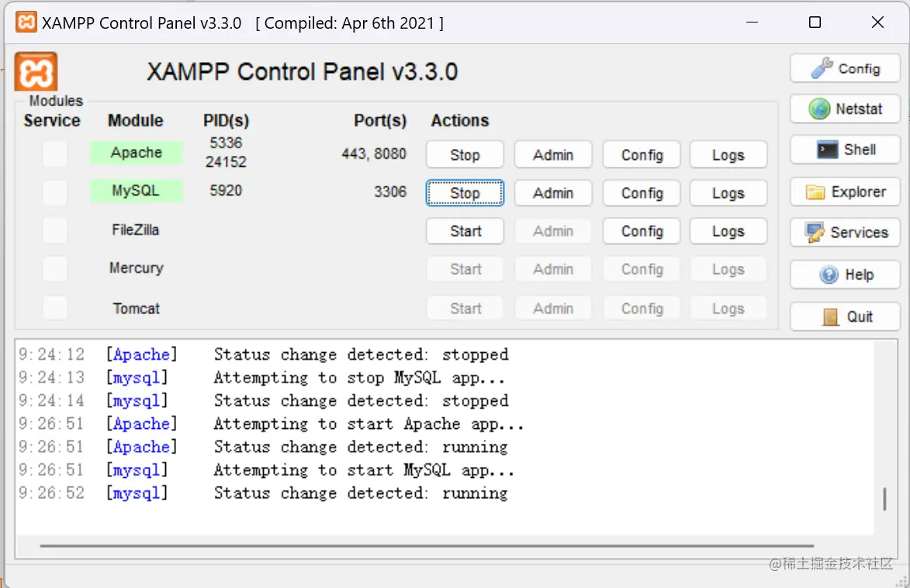Open the Apache Config menu

pyautogui.click(x=642, y=155)
